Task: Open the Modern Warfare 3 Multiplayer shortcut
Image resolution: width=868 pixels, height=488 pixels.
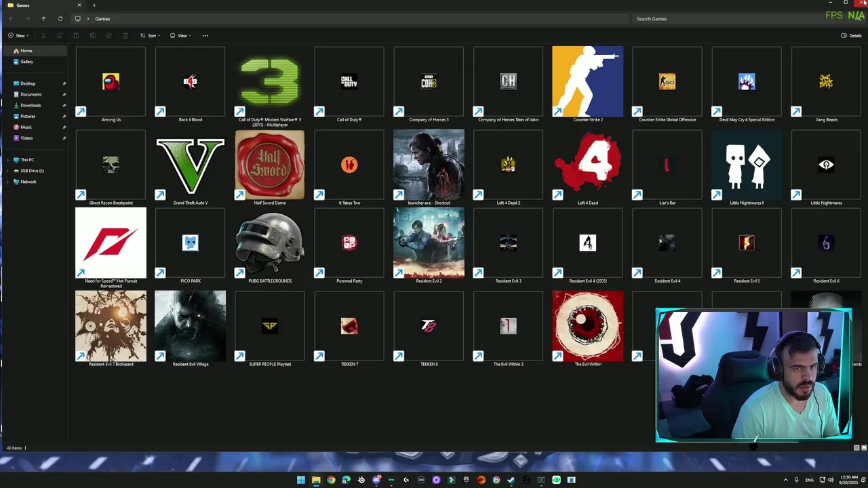Action: (270, 86)
